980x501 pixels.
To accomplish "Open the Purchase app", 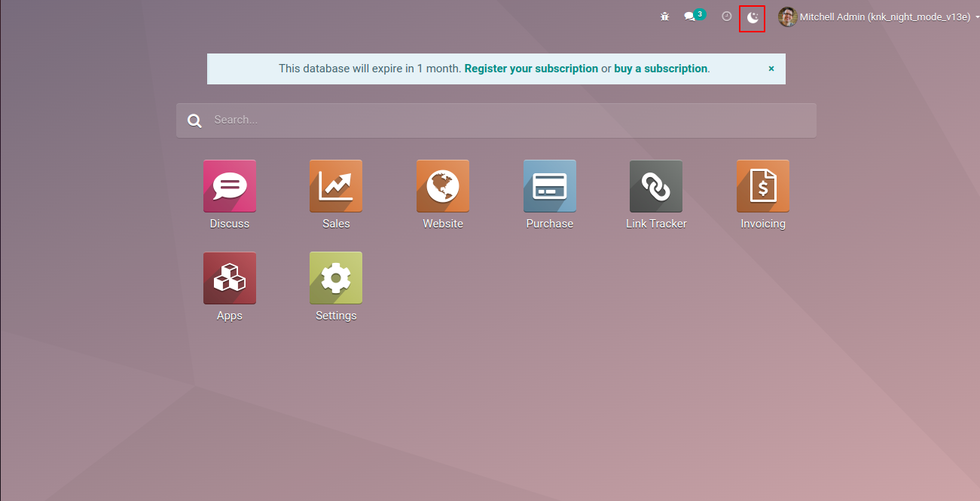I will [550, 186].
